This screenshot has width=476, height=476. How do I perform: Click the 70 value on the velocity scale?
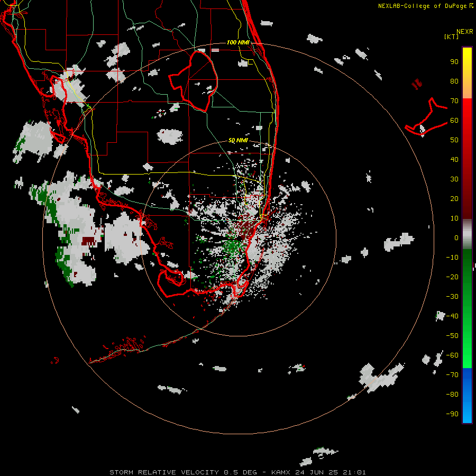454,101
